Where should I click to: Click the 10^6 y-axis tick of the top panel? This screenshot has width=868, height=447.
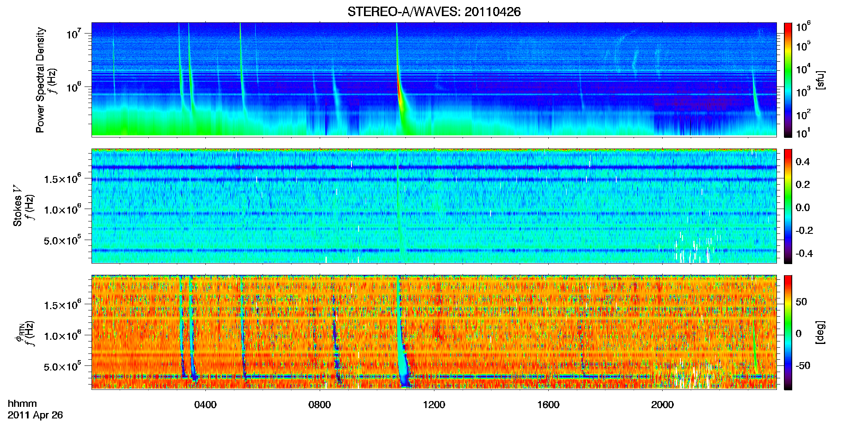coord(74,87)
